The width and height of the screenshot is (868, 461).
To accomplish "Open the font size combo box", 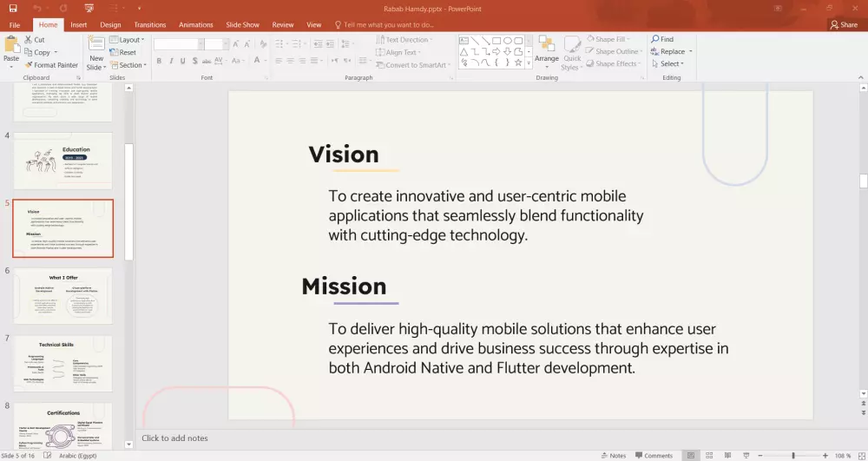I will click(x=216, y=43).
